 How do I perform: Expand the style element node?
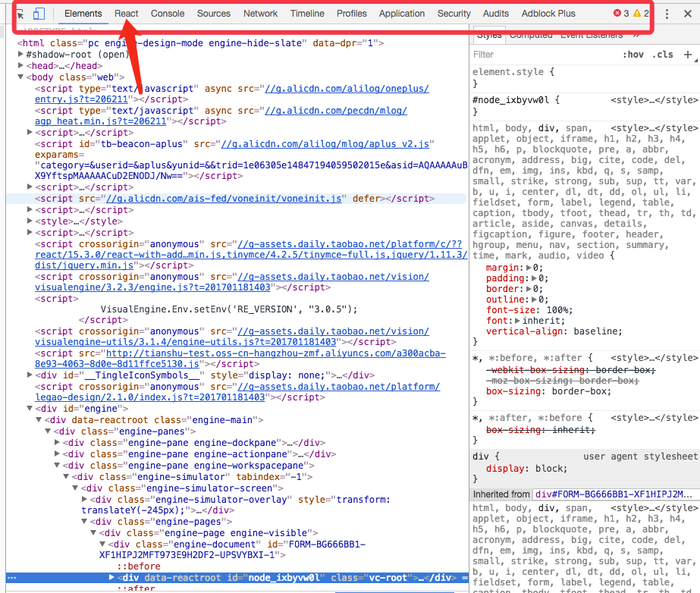30,221
